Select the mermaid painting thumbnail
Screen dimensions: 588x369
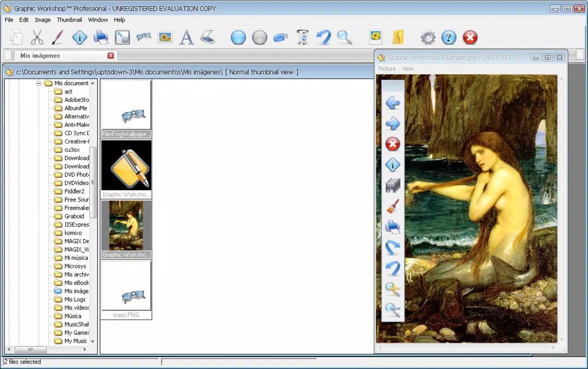126,229
